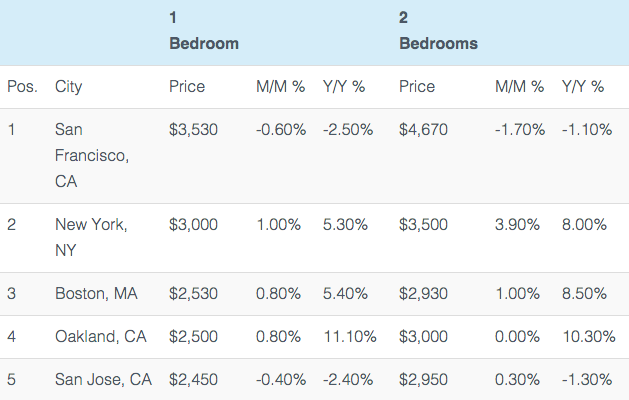Select the San Francisco, CA city cell
This screenshot has width=629, height=400.
pyautogui.click(x=92, y=156)
